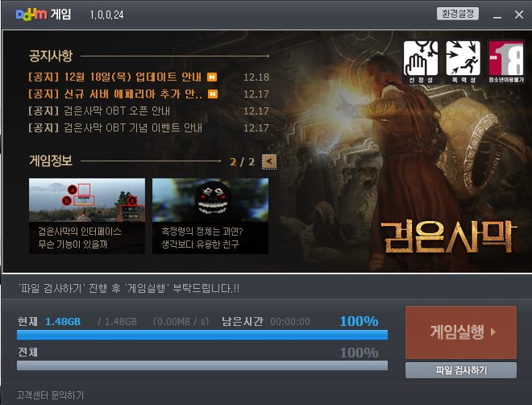Click the 1.0.0.24 version number
Image resolution: width=532 pixels, height=405 pixels.
point(106,15)
